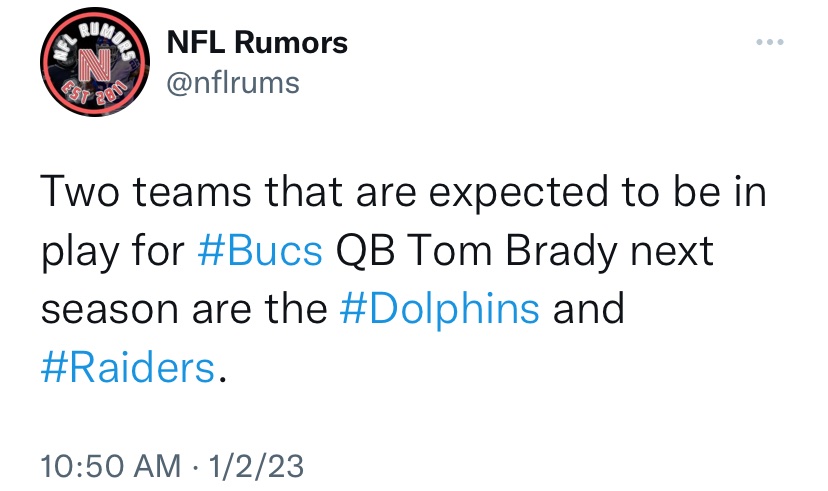Open the #Dolphins hashtag
This screenshot has width=828, height=491.
pyautogui.click(x=439, y=308)
